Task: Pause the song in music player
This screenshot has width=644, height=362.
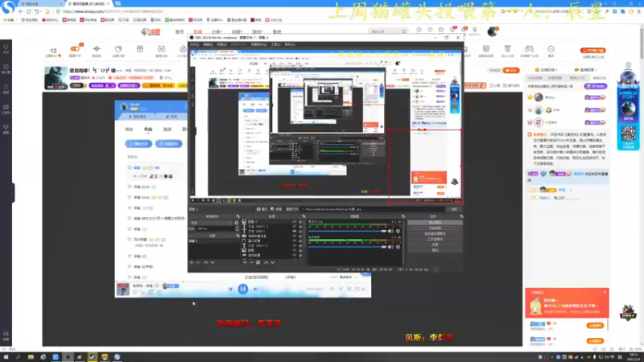Action: pyautogui.click(x=243, y=289)
